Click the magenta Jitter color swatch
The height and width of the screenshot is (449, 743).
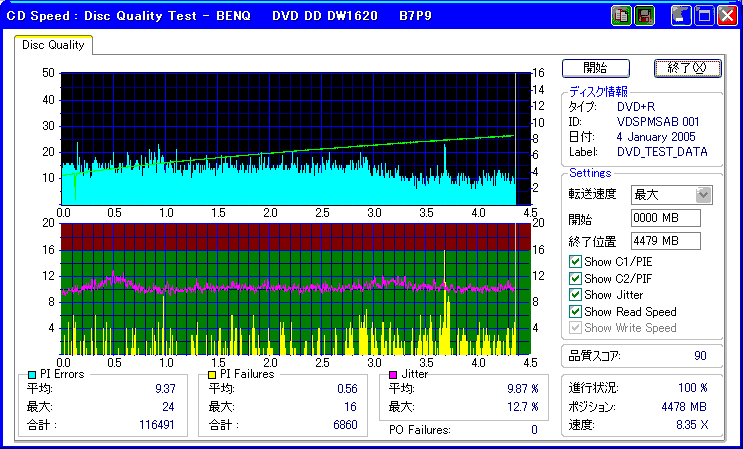coord(393,375)
